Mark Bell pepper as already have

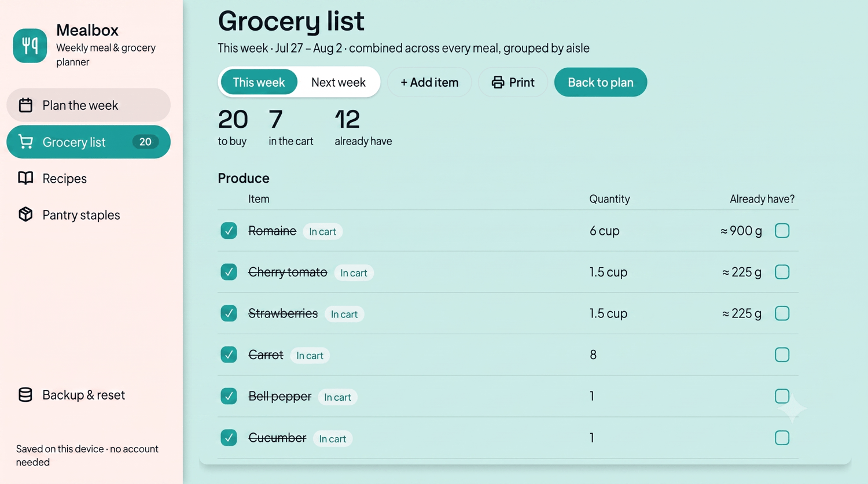click(x=782, y=396)
